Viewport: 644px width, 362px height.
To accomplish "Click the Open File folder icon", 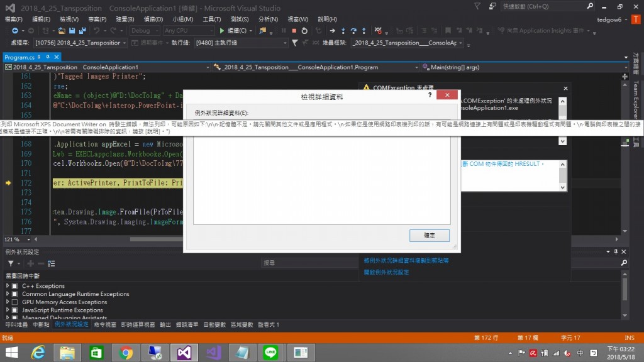I will point(62,31).
